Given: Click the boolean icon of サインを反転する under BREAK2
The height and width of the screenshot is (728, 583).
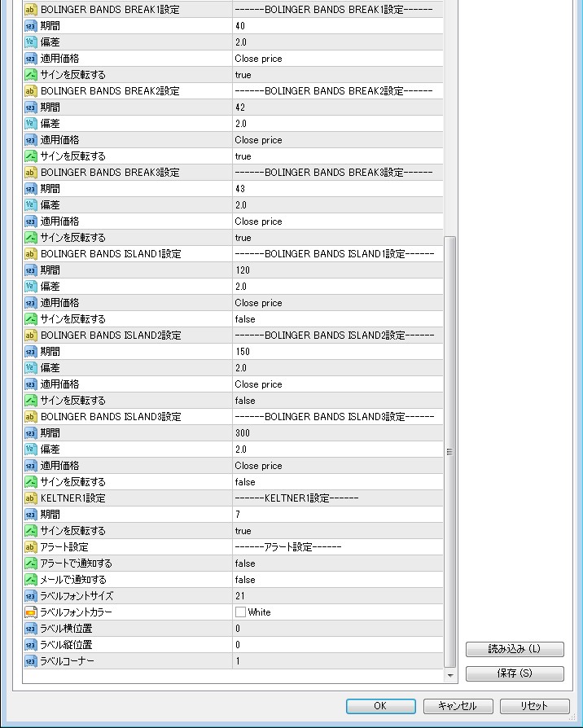Looking at the screenshot, I should point(31,156).
